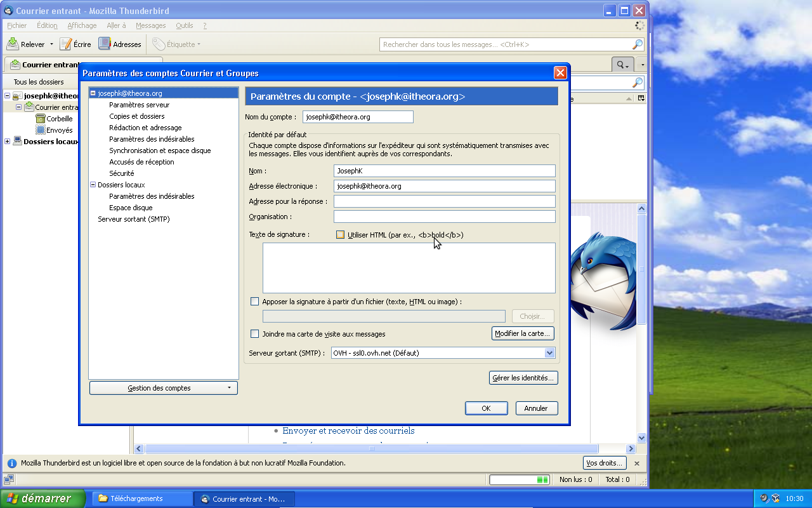Open the Écrire compose message button
Viewport: 812px width, 508px height.
75,44
